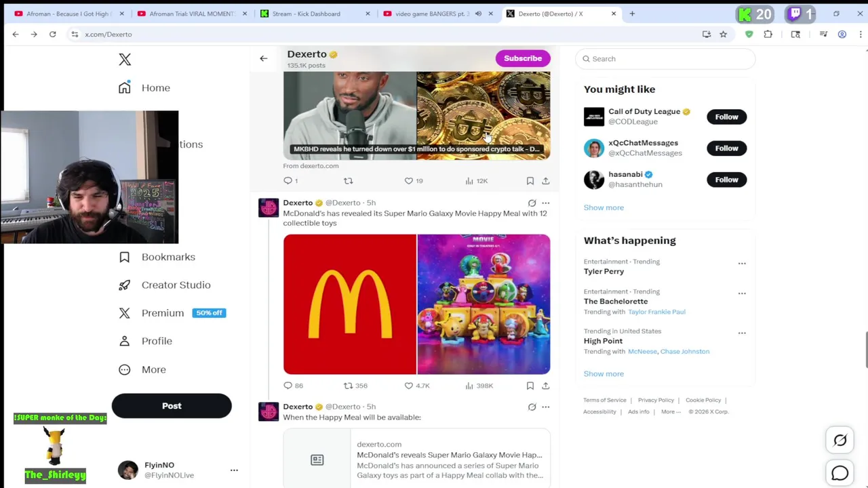Viewport: 868px width, 488px height.
Task: Share the McDonald's Happy Meal post
Action: click(545, 386)
